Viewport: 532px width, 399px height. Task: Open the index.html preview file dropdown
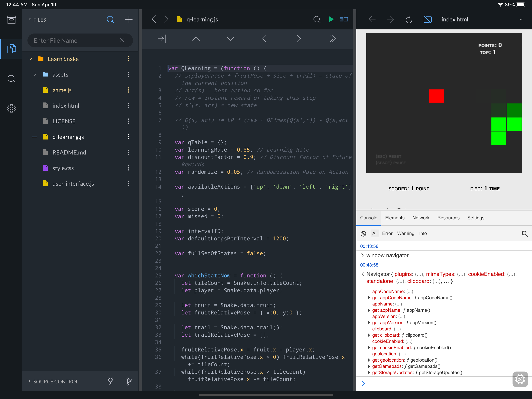coord(521,19)
